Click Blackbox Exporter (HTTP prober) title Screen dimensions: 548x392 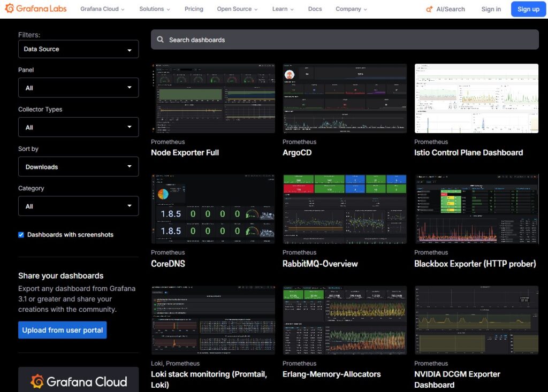(475, 264)
